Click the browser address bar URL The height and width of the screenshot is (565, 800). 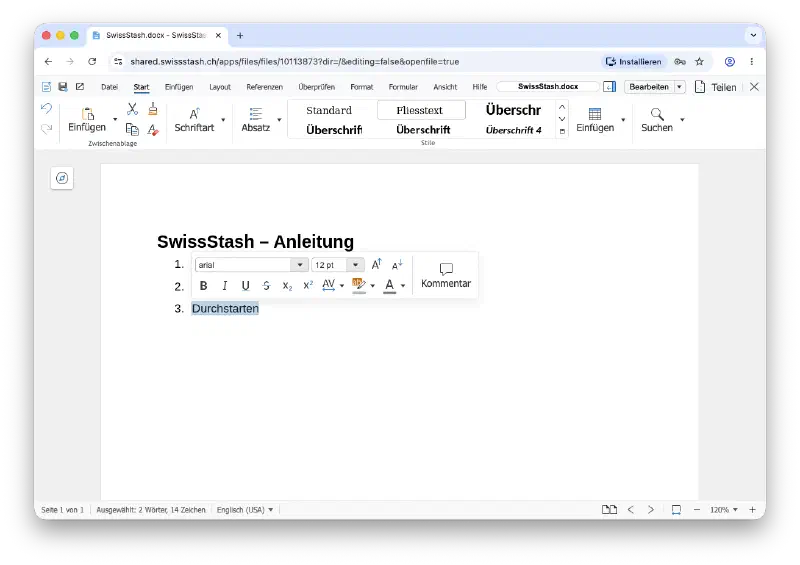pyautogui.click(x=294, y=62)
